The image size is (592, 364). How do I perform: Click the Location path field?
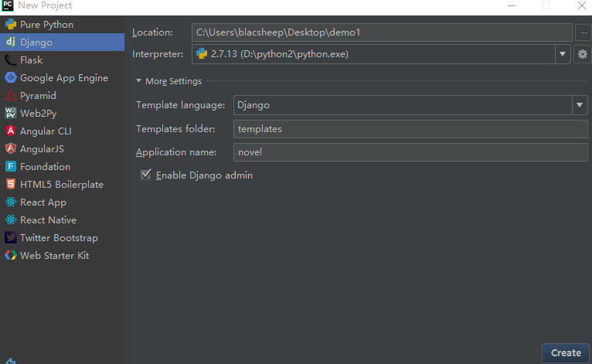(x=382, y=32)
